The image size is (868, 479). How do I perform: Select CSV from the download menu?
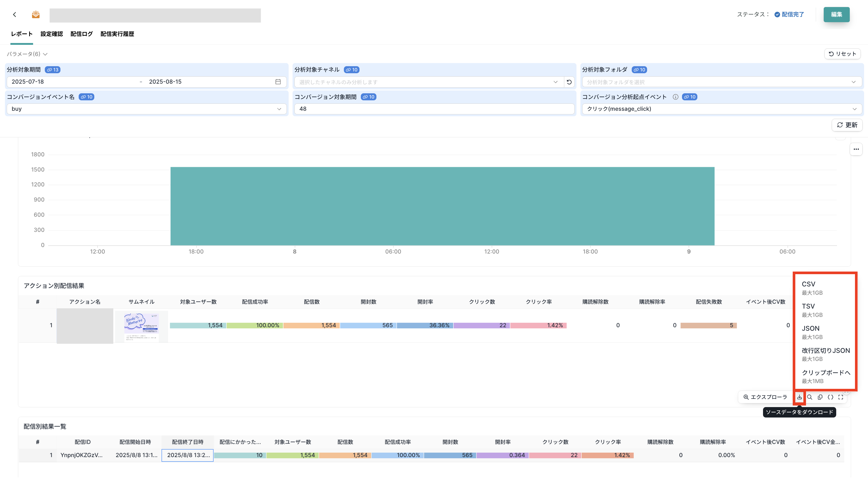(808, 284)
